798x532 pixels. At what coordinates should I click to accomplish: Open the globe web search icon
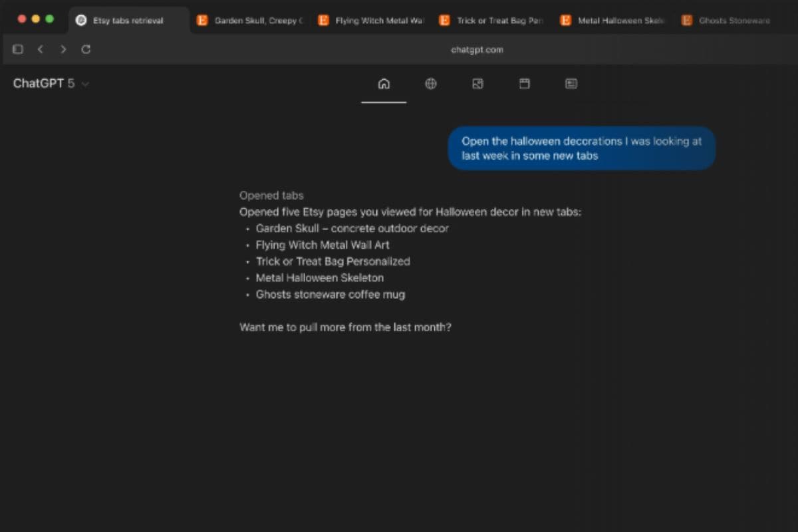pos(431,84)
